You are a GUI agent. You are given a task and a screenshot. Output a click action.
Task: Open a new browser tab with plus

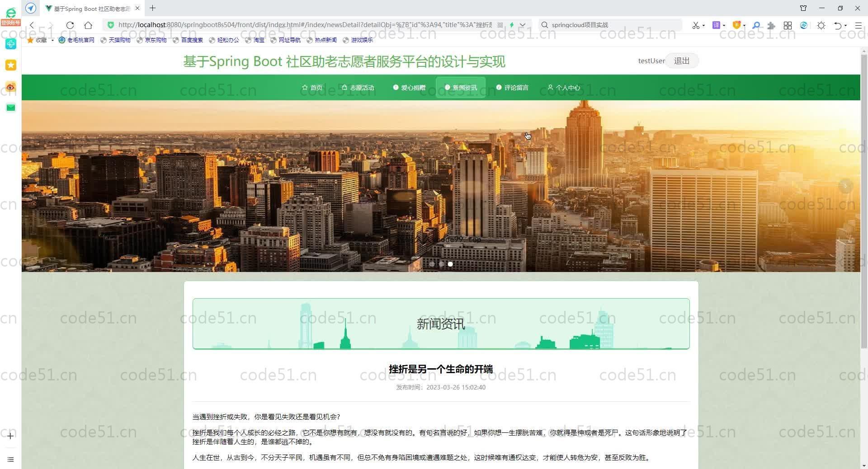point(153,8)
